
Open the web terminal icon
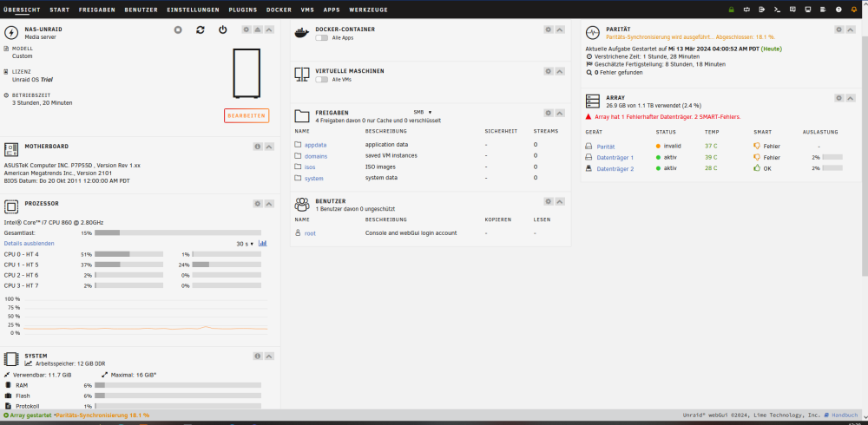[777, 10]
